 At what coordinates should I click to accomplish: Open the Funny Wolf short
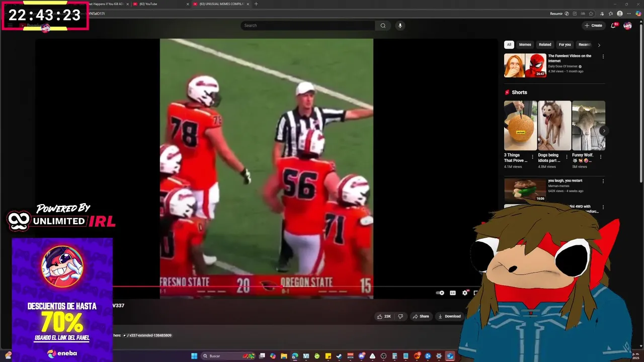tap(589, 126)
